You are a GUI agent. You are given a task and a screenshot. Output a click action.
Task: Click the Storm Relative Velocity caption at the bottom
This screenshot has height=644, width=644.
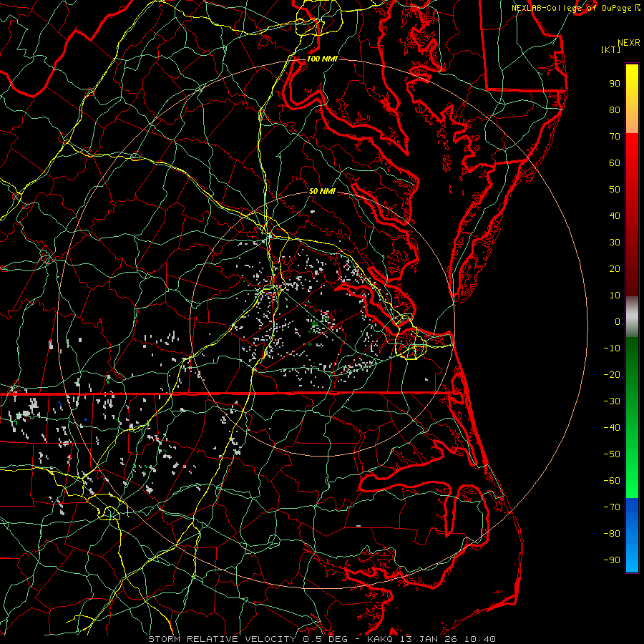(322, 639)
